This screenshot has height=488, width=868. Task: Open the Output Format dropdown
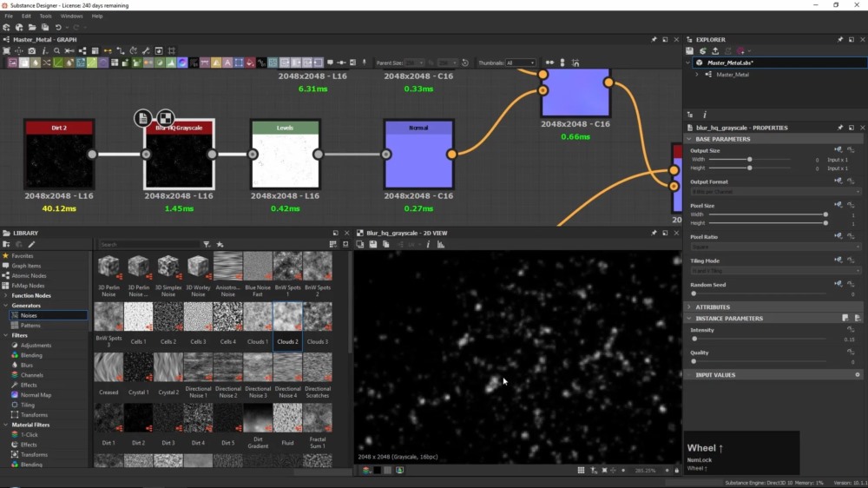click(x=775, y=192)
